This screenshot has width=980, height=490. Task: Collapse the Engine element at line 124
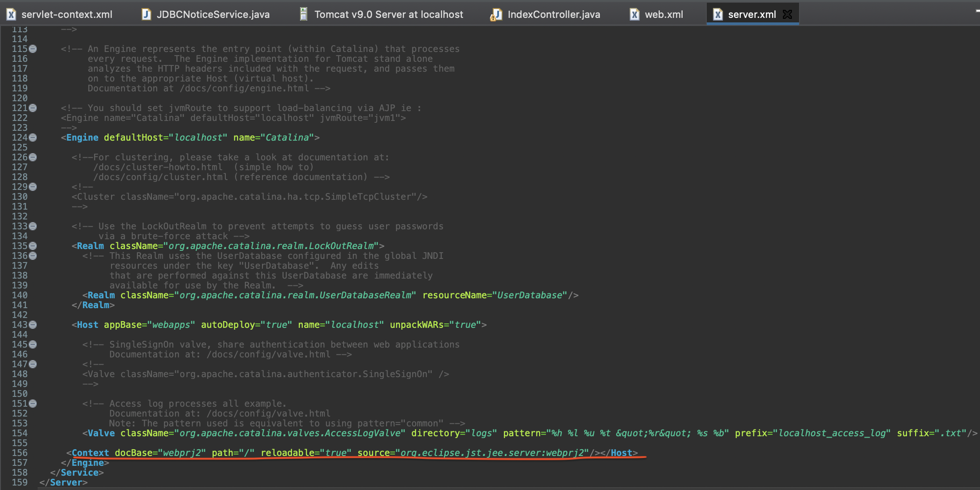point(33,138)
